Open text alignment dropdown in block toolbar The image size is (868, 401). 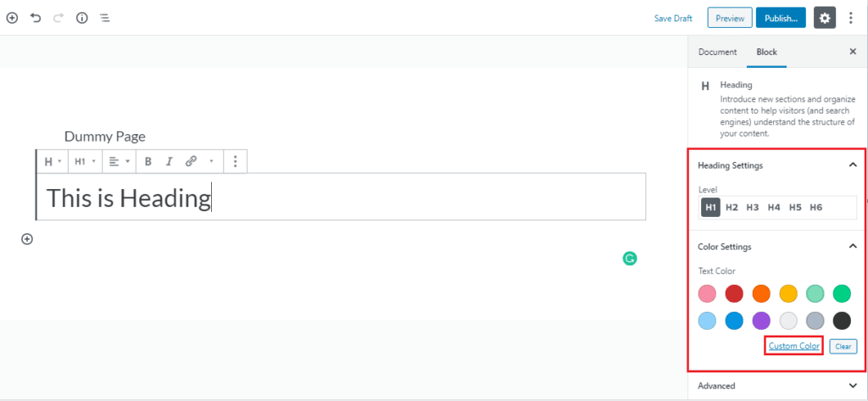coord(119,161)
